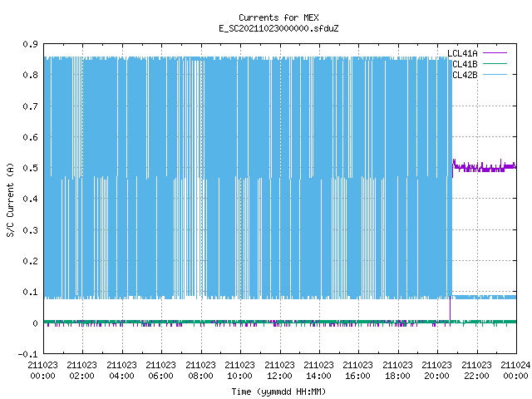Click the y-axis tick value 0.4
Screen dimensions: 532x399
pyautogui.click(x=30, y=199)
